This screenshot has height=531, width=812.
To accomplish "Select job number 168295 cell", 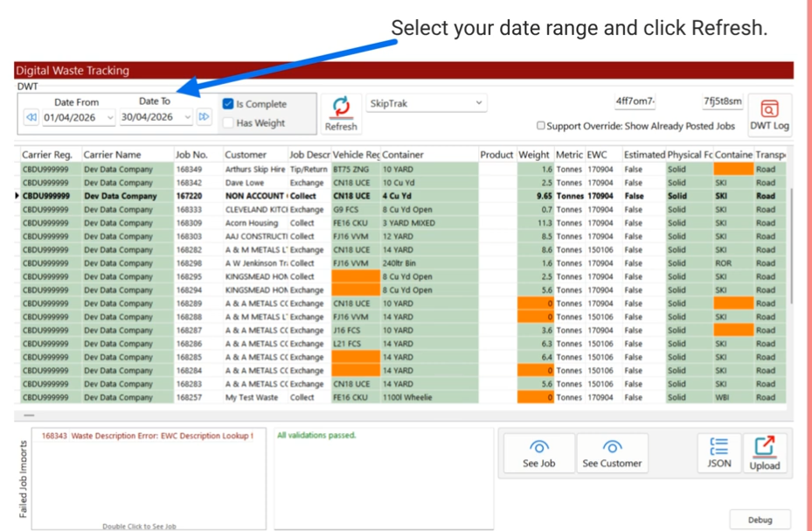I will click(198, 276).
